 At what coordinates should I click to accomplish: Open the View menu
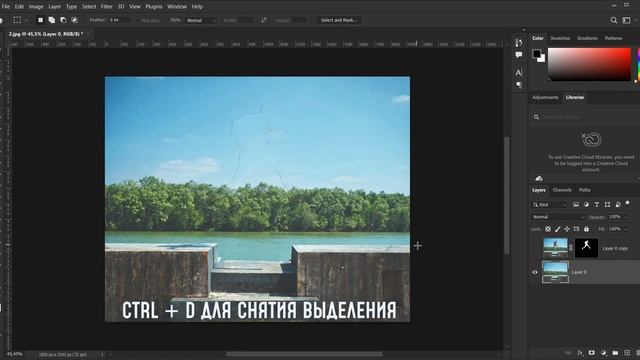(135, 7)
